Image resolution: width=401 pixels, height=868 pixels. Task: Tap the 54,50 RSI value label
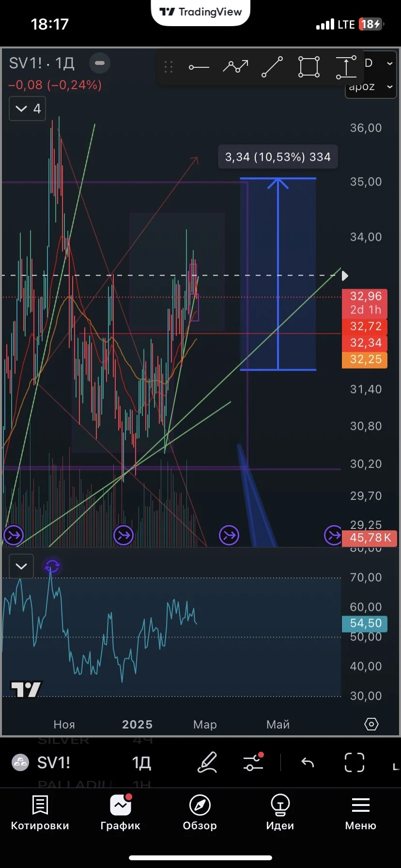point(365,623)
